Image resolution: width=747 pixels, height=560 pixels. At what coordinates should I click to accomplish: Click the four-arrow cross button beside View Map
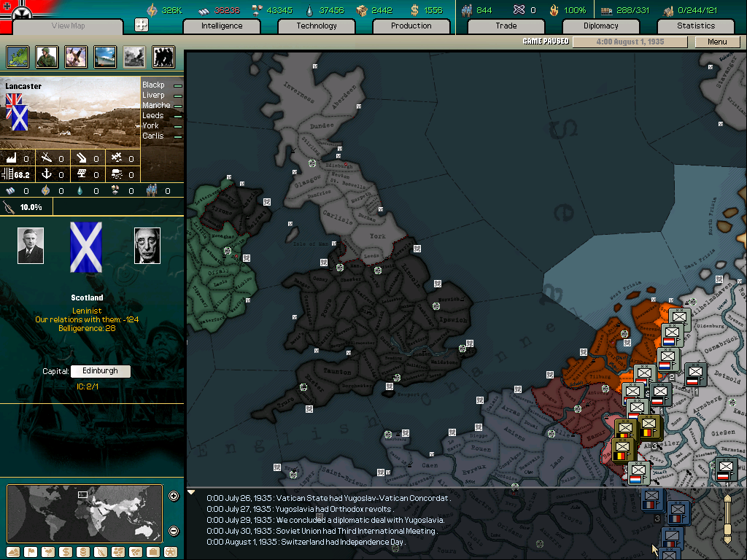pyautogui.click(x=142, y=25)
